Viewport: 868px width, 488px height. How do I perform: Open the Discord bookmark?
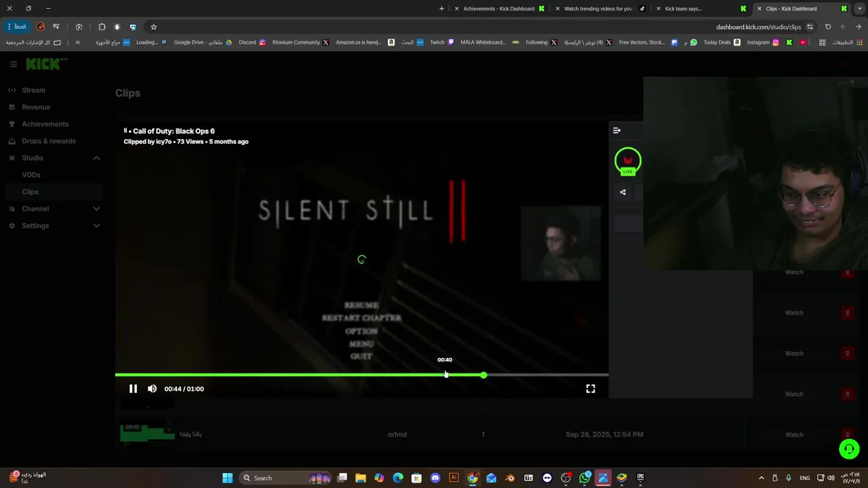point(252,42)
